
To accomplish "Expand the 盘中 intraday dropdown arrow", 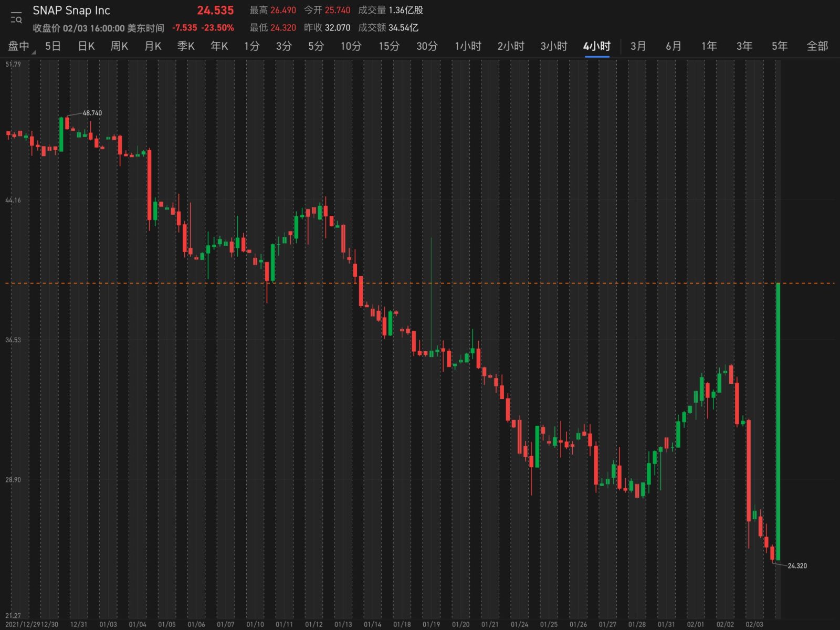I will click(x=34, y=52).
